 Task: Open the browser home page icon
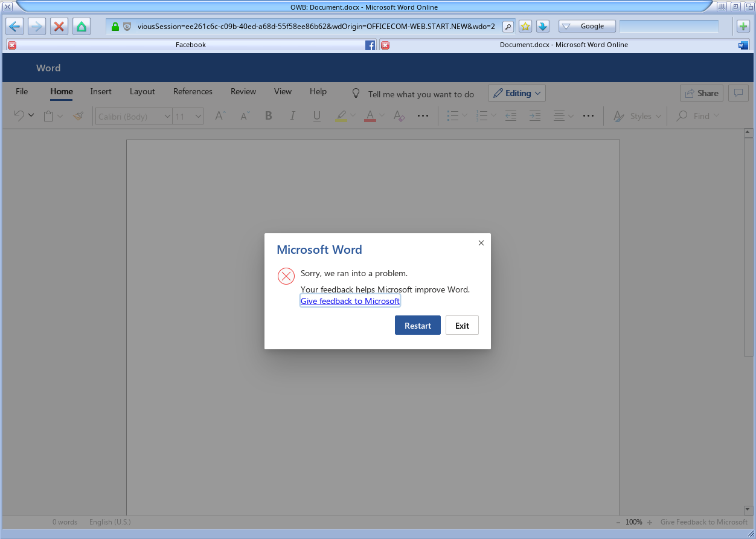(x=82, y=27)
